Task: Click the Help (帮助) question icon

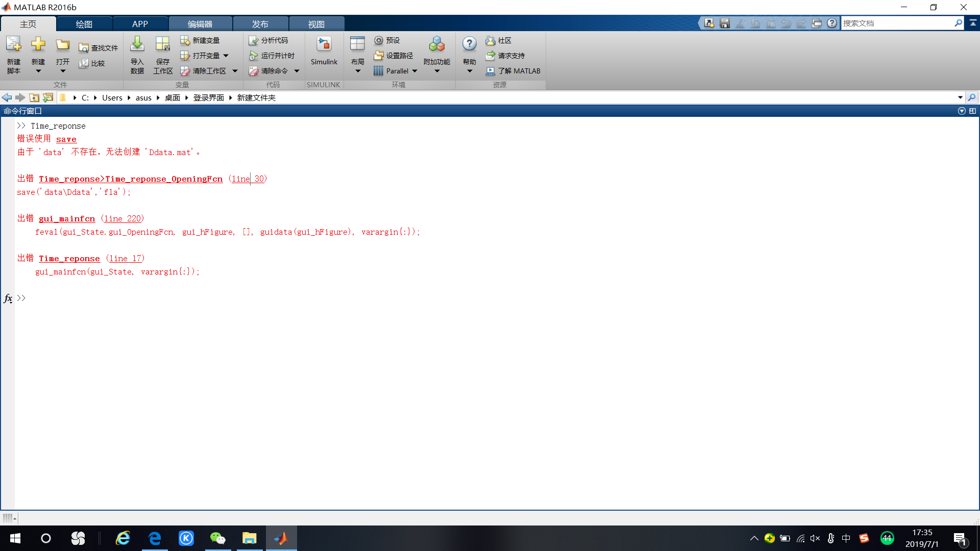Action: [470, 45]
